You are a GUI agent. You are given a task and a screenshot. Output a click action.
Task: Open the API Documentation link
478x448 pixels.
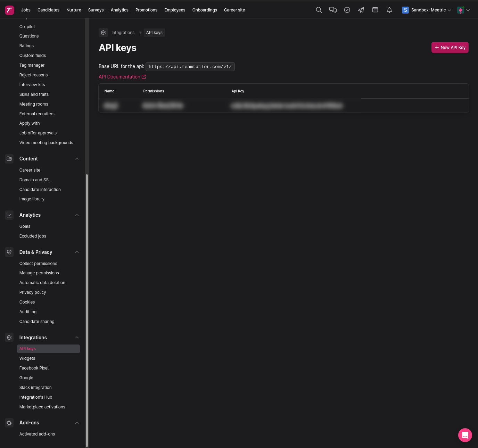point(122,77)
